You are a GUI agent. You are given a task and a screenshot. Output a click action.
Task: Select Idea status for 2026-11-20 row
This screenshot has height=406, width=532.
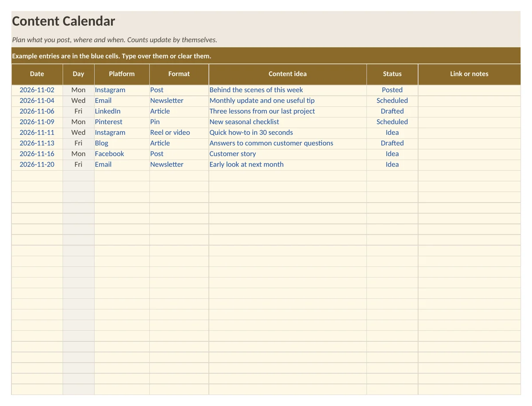pyautogui.click(x=392, y=164)
